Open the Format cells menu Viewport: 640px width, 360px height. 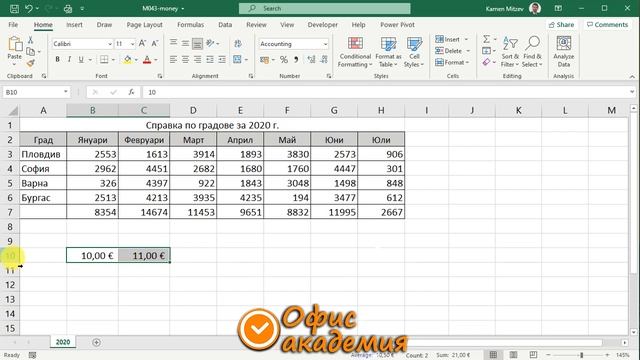pyautogui.click(x=452, y=62)
